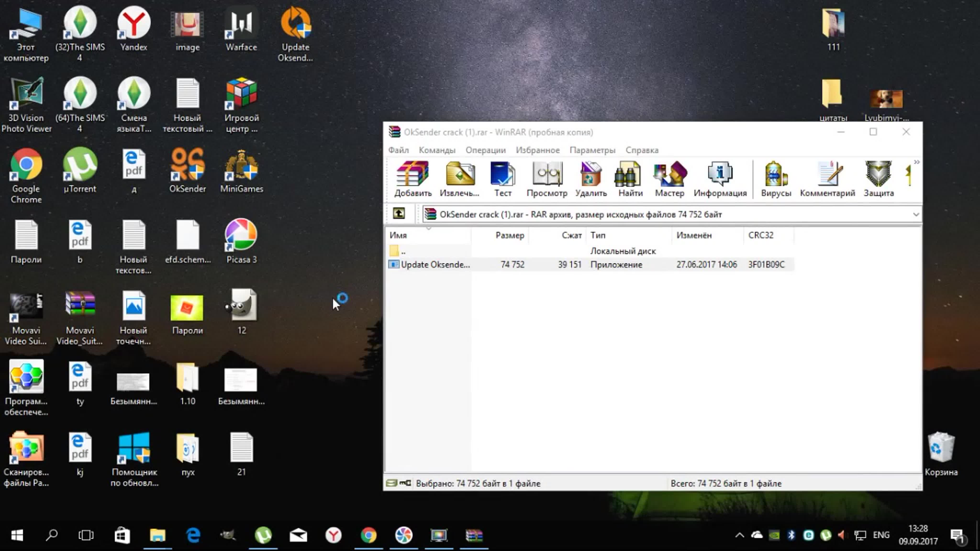Click the Информация toolbar icon
This screenshot has width=980, height=551.
tap(720, 179)
